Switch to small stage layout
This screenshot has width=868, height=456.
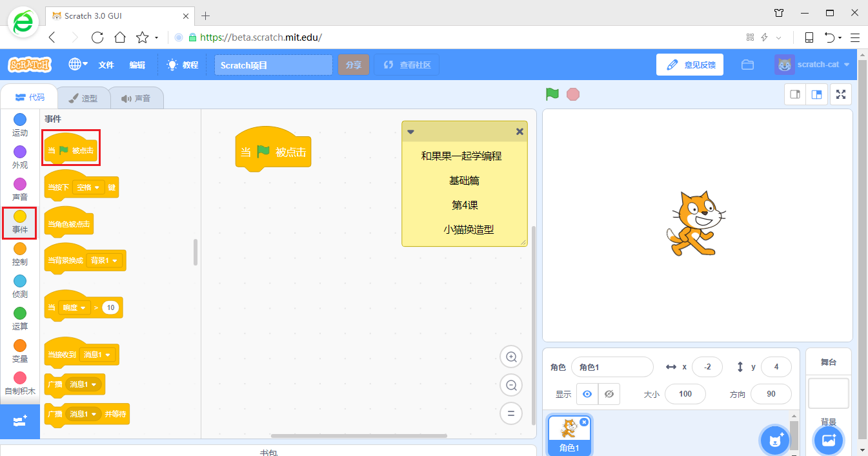[x=795, y=94]
